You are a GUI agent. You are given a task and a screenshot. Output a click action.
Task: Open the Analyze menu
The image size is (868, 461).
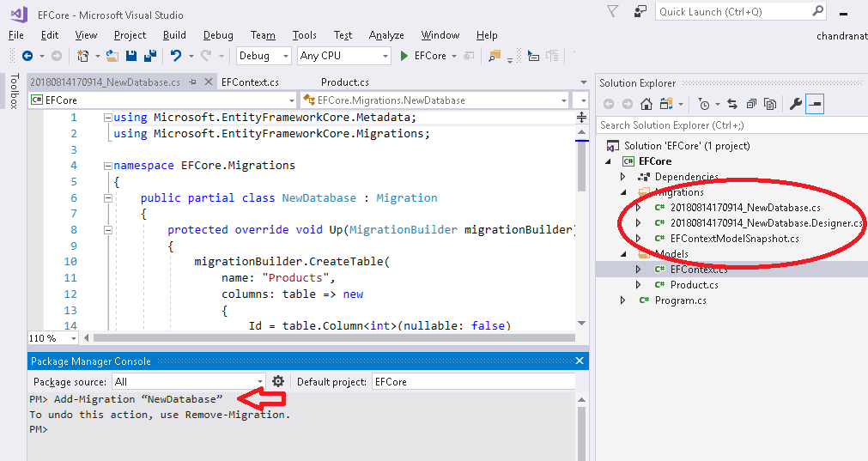click(x=386, y=35)
